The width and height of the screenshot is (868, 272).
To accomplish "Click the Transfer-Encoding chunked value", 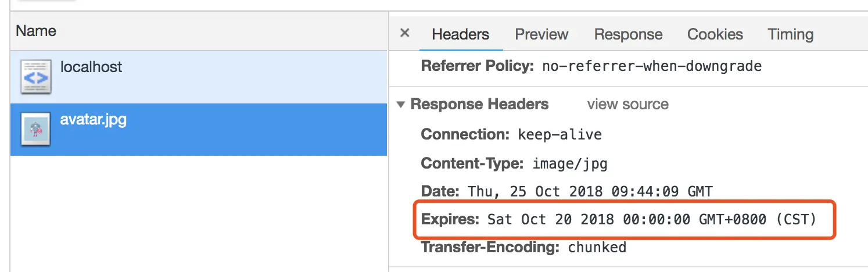I will 597,248.
